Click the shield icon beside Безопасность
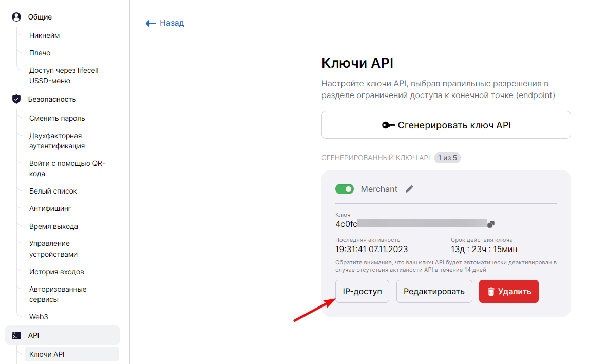Image resolution: width=608 pixels, height=364 pixels. (16, 99)
